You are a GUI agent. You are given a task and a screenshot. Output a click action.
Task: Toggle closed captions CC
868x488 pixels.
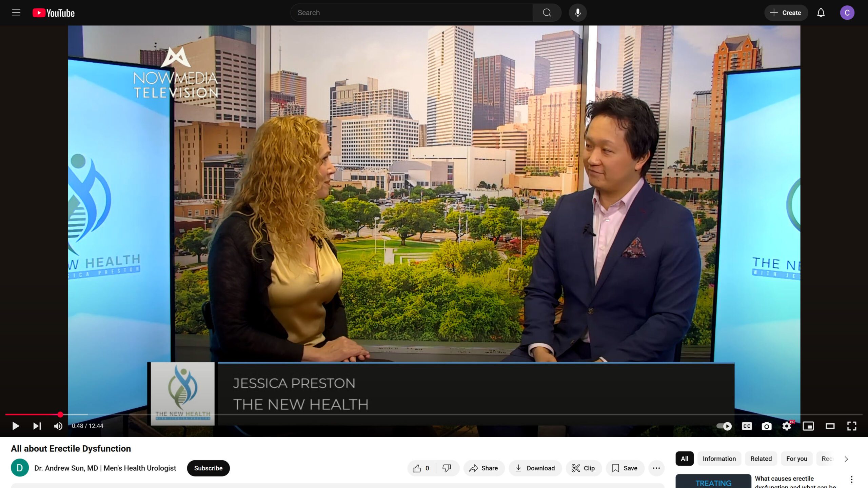[747, 426]
